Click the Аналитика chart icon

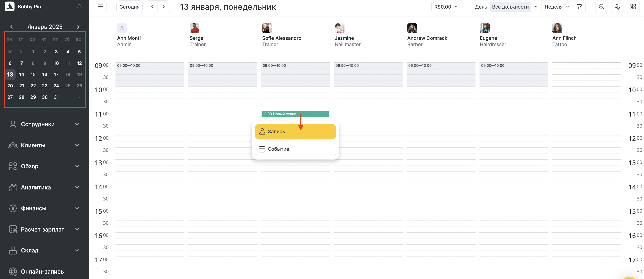[x=13, y=187]
